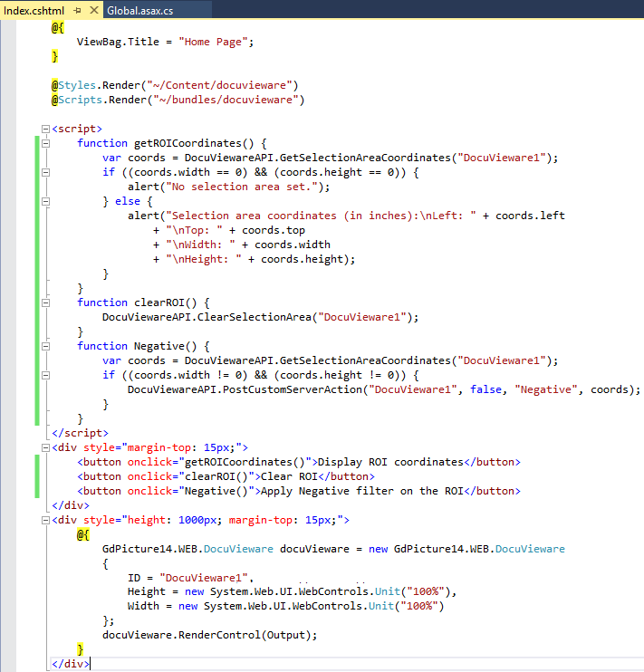Click coords.left in the alert line

(530, 216)
